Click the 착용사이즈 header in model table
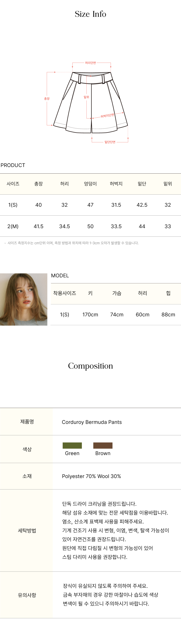181x644 pixels. [65, 293]
